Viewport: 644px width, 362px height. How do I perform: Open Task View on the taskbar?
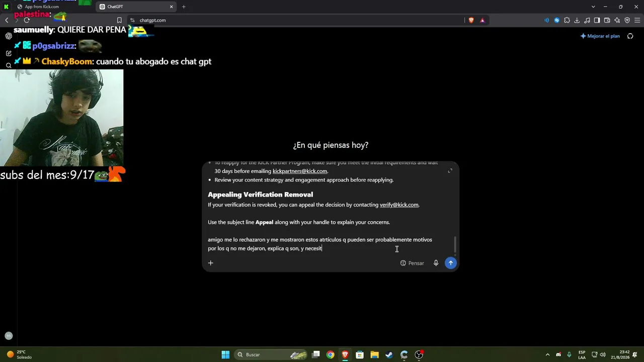click(315, 354)
